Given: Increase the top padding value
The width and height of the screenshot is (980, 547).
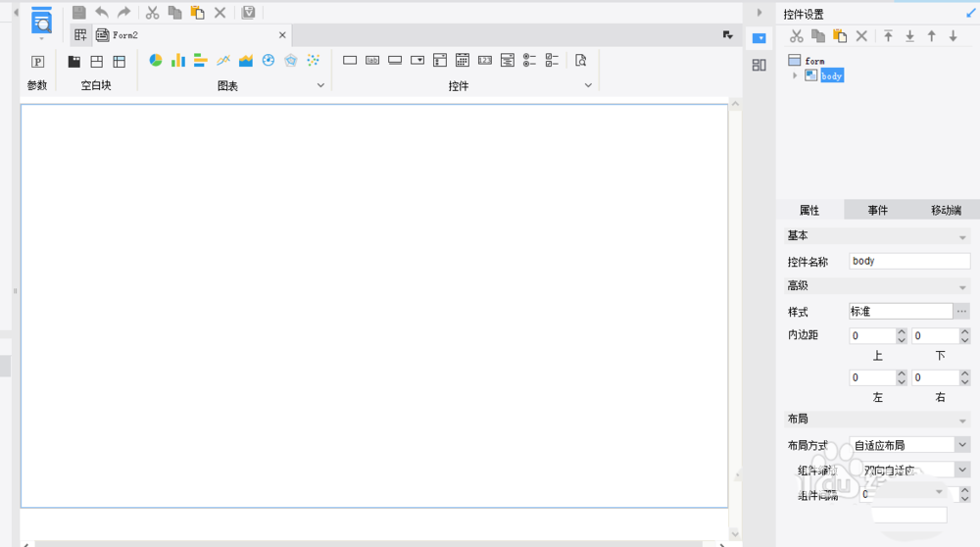Looking at the screenshot, I should (x=902, y=332).
